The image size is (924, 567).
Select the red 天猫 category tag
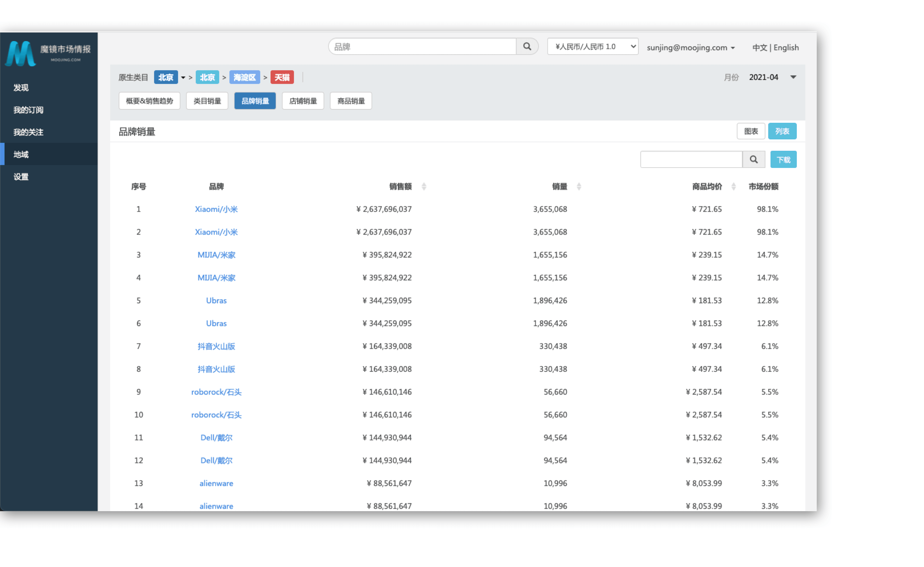click(x=282, y=77)
